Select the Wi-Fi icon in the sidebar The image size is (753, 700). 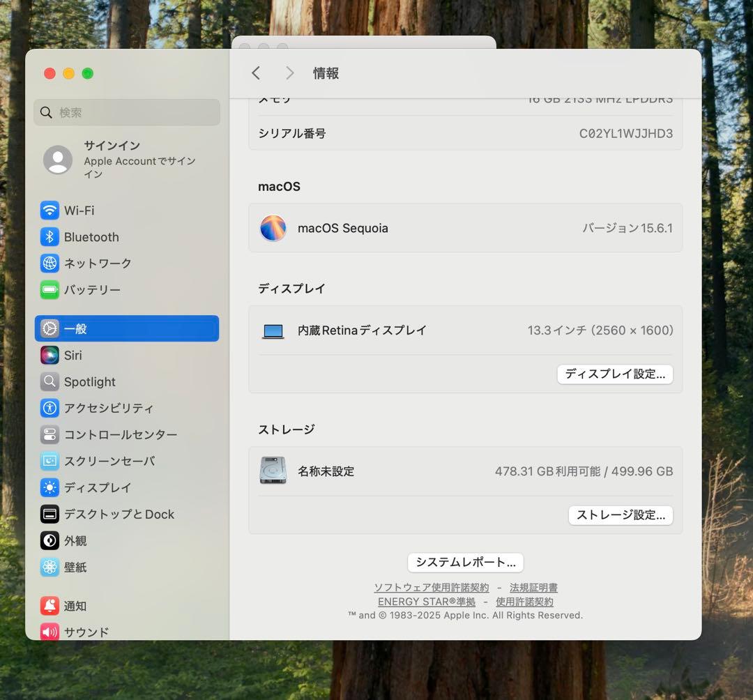coord(50,210)
